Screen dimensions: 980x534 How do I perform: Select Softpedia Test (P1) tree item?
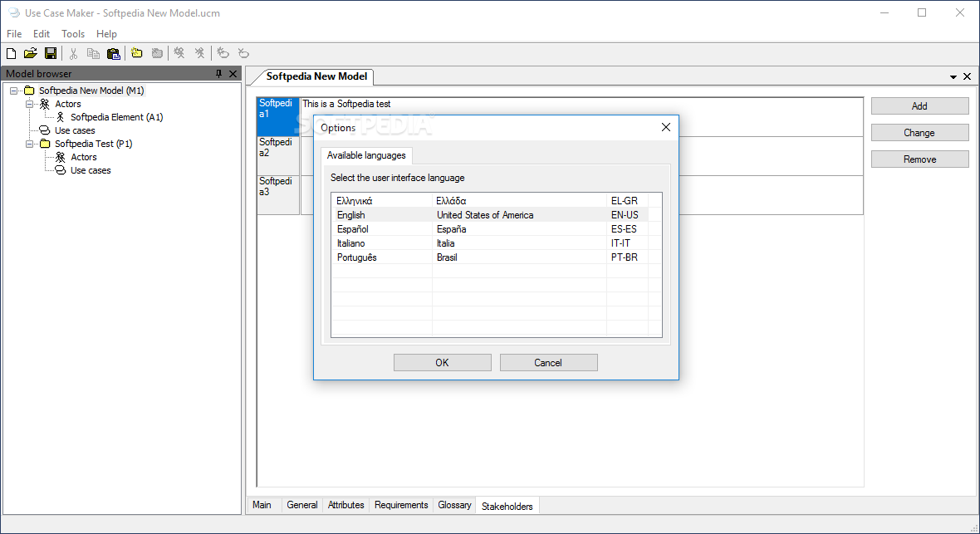(x=94, y=144)
